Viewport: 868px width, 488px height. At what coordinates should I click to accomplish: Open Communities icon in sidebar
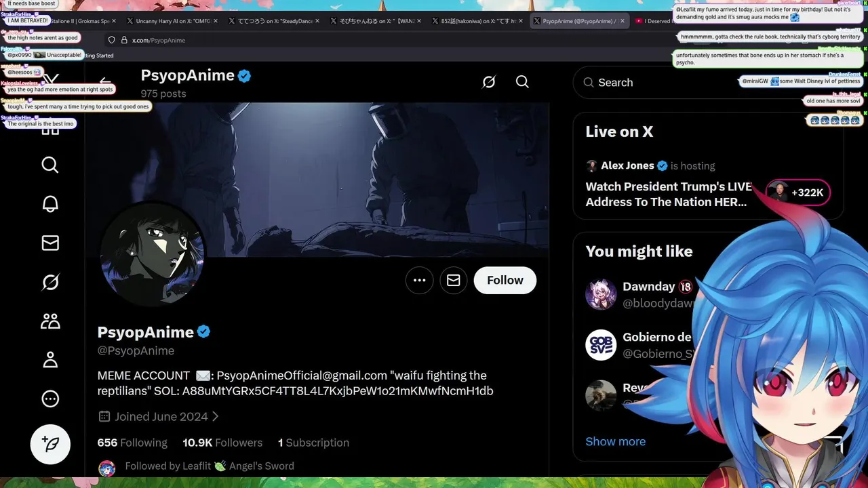(50, 321)
